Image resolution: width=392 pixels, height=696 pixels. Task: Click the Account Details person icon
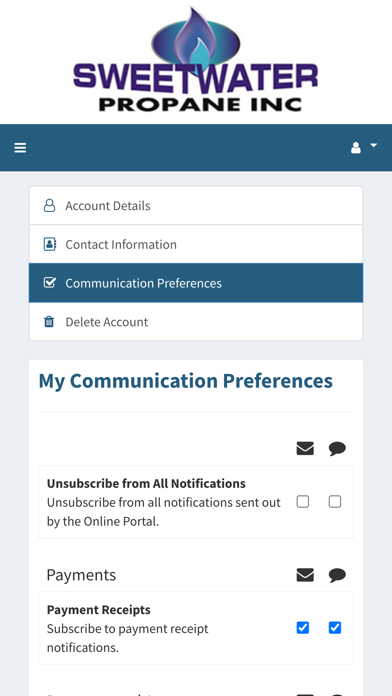49,206
